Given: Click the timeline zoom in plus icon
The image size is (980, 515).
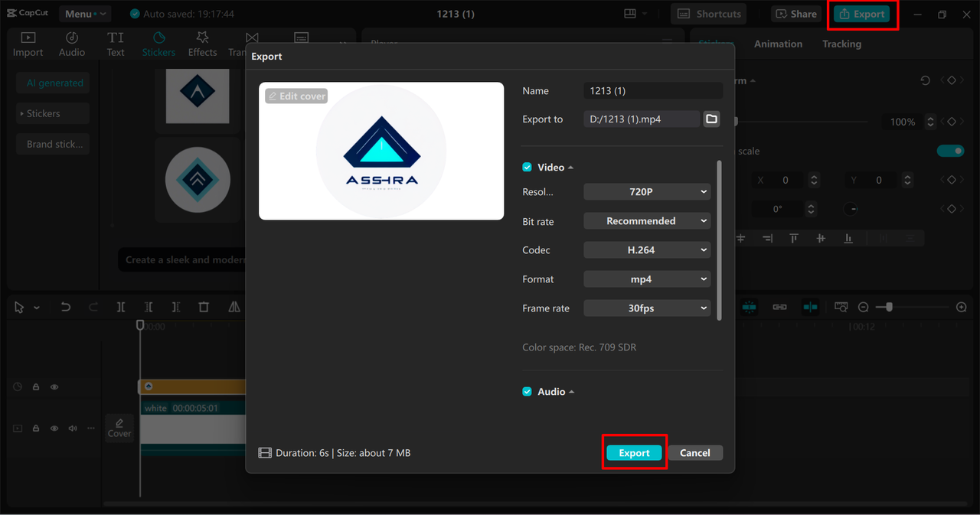Looking at the screenshot, I should tap(962, 307).
